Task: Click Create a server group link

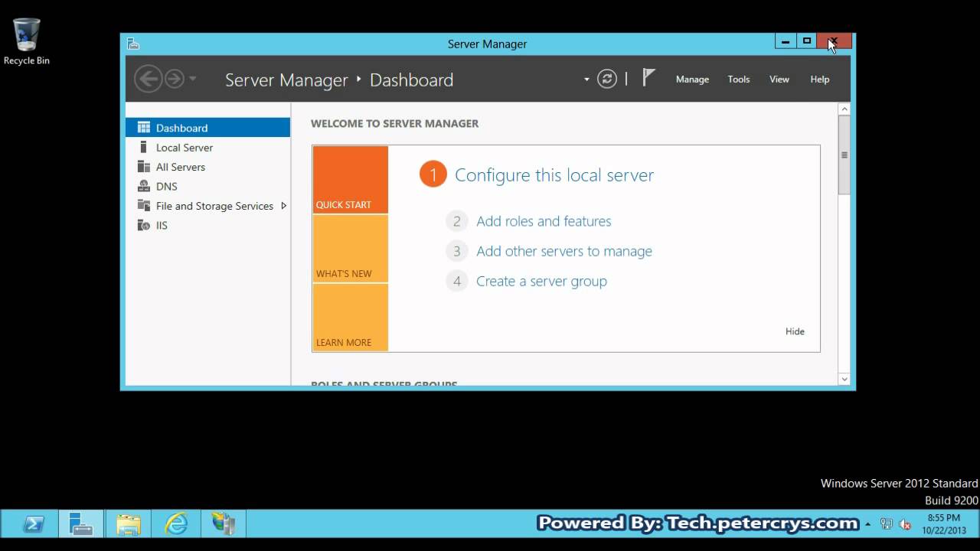Action: [541, 281]
